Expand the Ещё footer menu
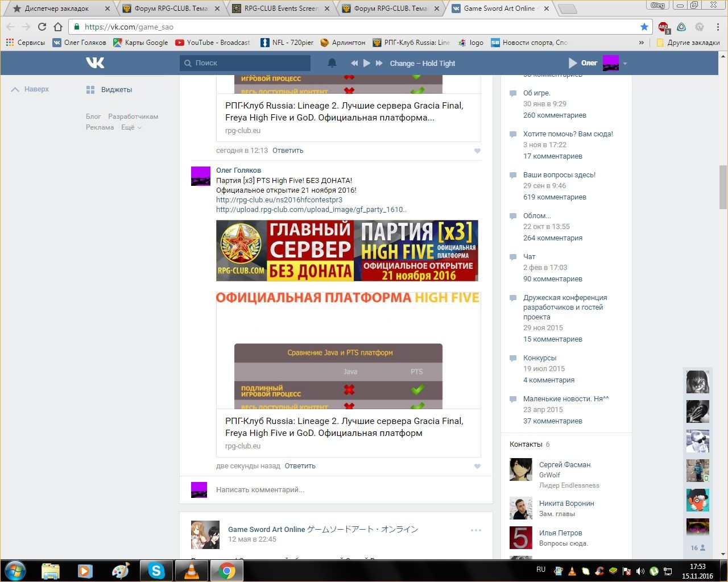Viewport: 728px width, 582px height. (x=131, y=127)
